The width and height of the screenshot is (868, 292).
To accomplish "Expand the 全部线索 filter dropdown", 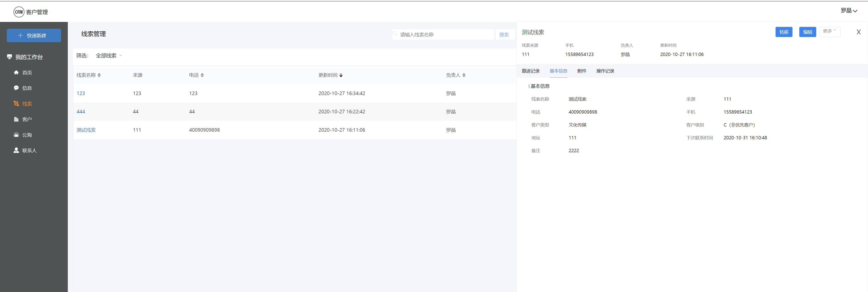I will 109,56.
